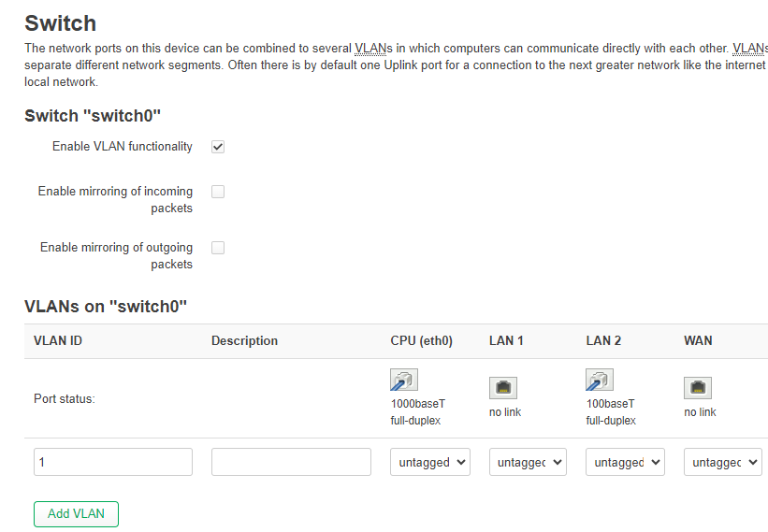Click the Add VLAN button

76,514
